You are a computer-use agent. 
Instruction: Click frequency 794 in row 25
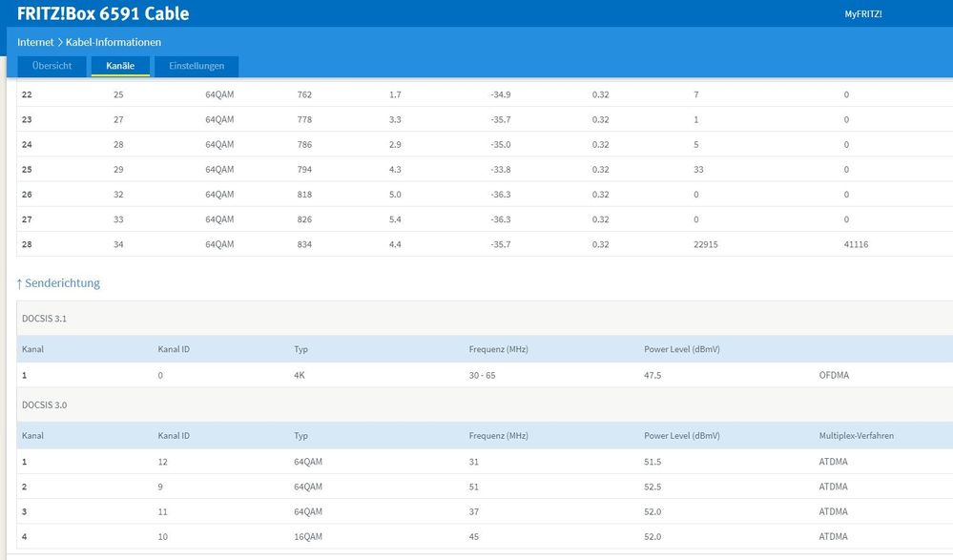tap(304, 170)
